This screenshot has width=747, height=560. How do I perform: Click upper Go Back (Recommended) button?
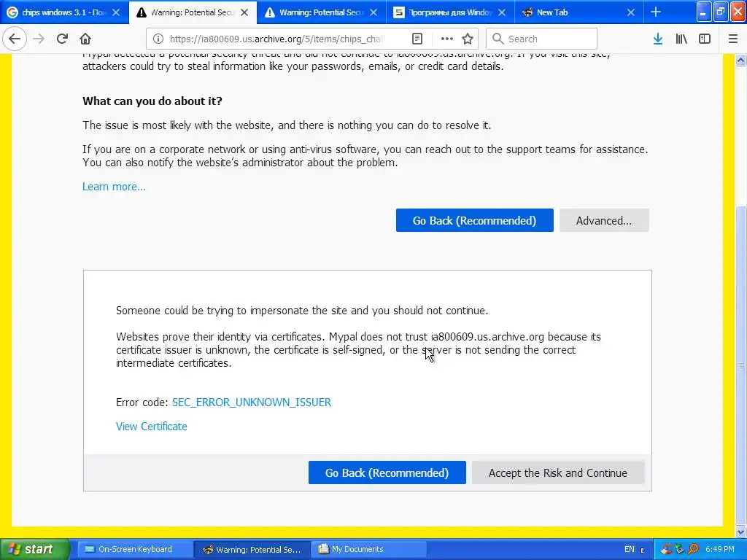pos(474,220)
